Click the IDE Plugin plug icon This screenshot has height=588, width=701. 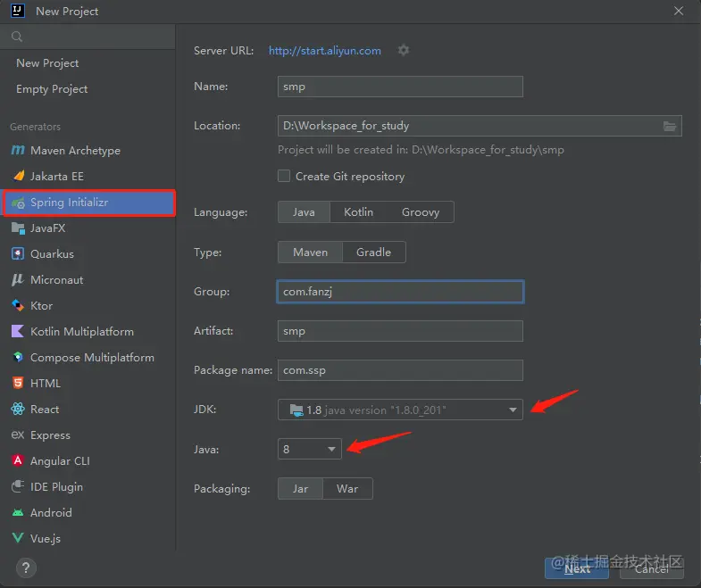[18, 486]
